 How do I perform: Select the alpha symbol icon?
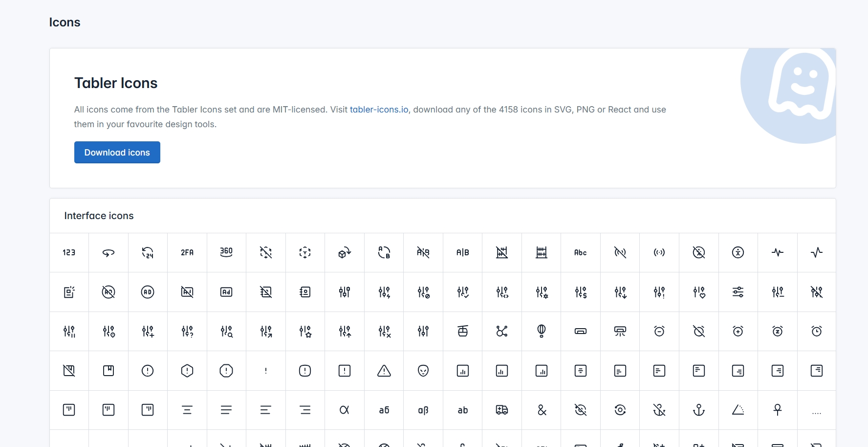(345, 410)
